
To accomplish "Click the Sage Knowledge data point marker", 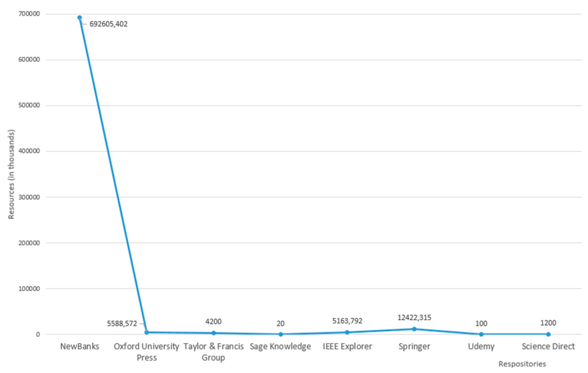I will coord(281,334).
